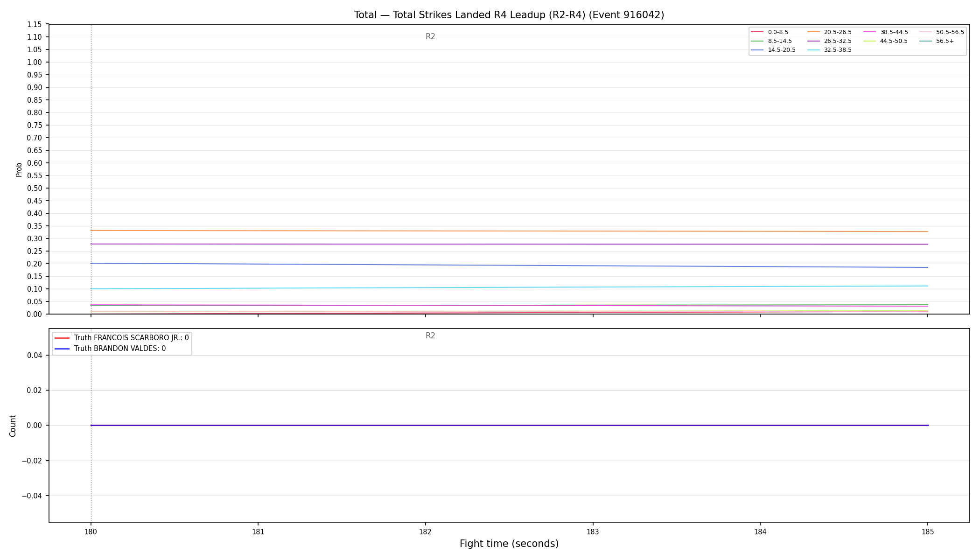Click y-axis tick label 0.50
The width and height of the screenshot is (980, 560).
pos(35,189)
